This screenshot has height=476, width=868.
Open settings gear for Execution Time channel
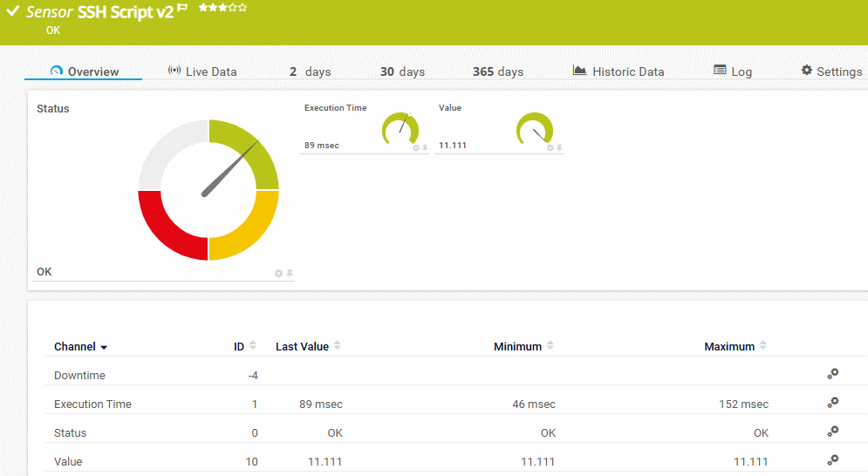832,403
